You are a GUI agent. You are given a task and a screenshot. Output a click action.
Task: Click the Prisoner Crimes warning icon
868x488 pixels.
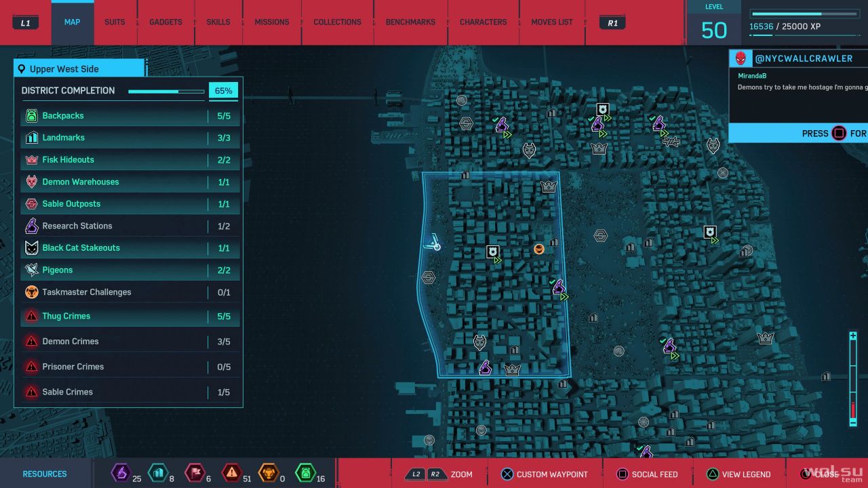tap(31, 367)
